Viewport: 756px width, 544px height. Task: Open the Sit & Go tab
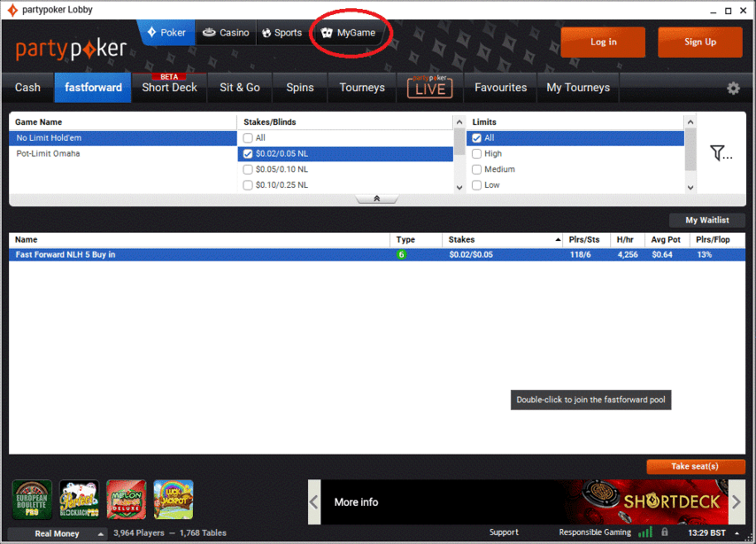240,88
